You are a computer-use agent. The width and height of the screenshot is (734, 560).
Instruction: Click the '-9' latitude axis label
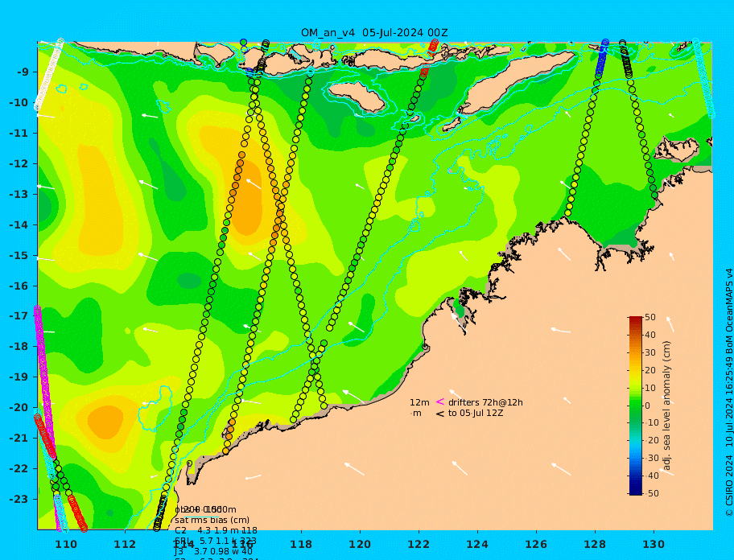point(23,72)
